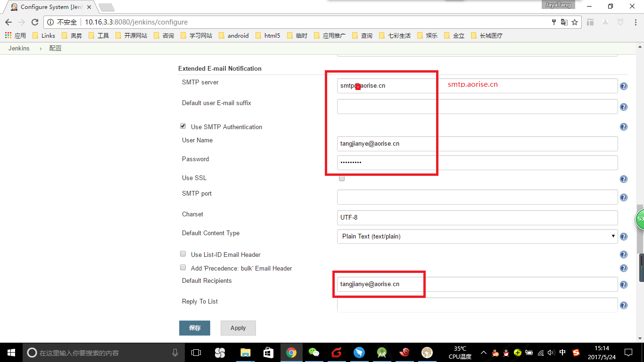Show help for Reply To List
The height and width of the screenshot is (362, 644).
point(624,305)
